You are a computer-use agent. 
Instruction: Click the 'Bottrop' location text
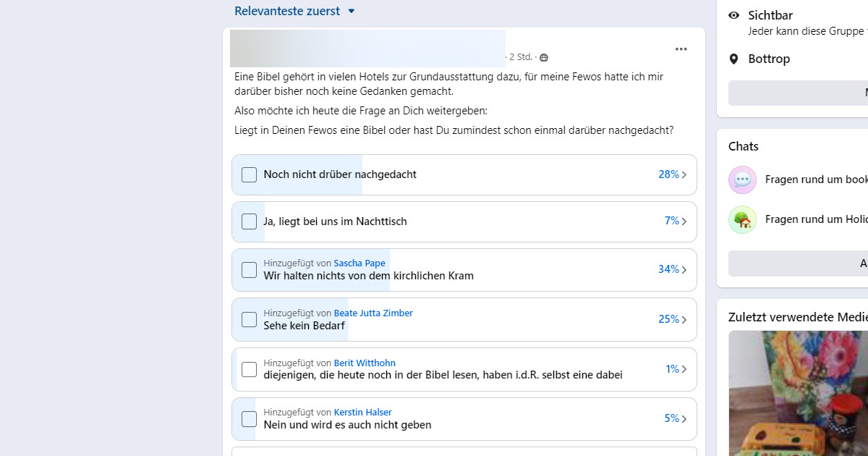(769, 59)
